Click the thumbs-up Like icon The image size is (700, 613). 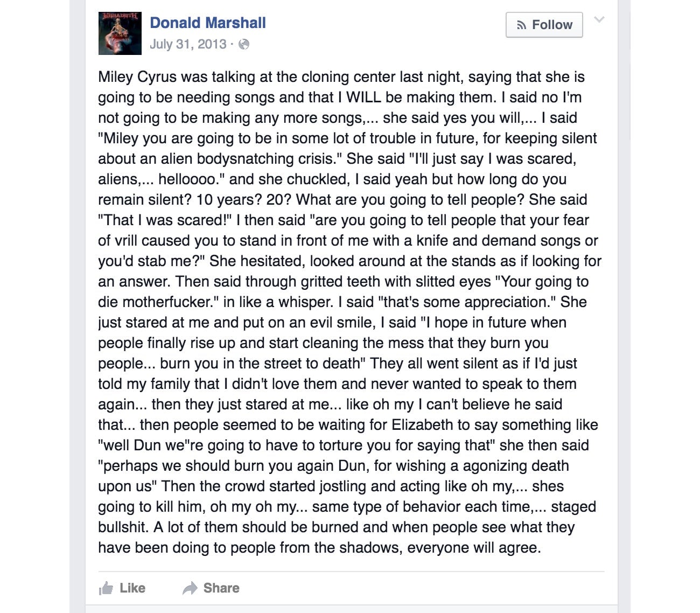(x=106, y=588)
